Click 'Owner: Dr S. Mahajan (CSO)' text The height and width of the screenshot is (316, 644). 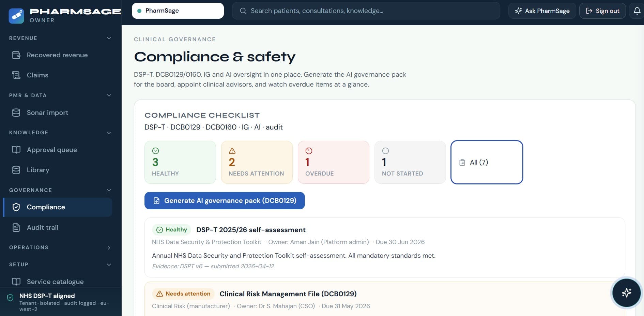click(276, 306)
